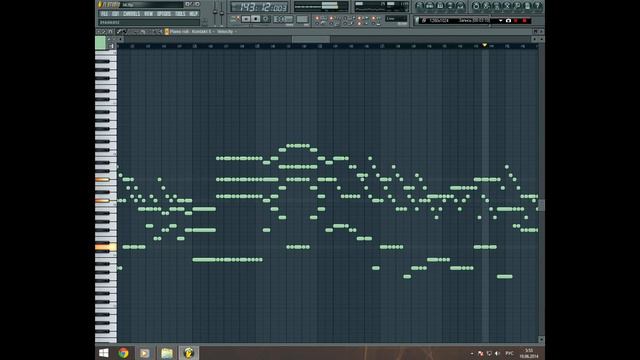Click the tempo display field
Screen dimensions: 640x360
(283, 19)
